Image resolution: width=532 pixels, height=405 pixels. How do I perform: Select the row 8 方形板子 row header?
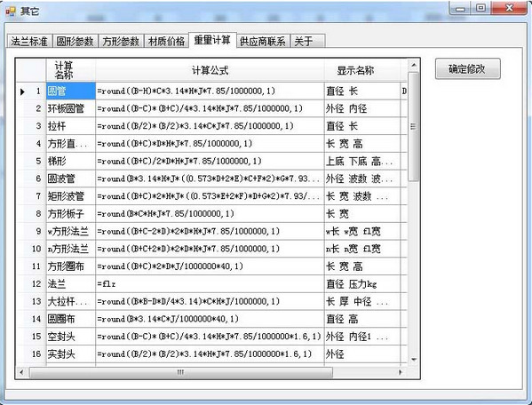(x=31, y=214)
